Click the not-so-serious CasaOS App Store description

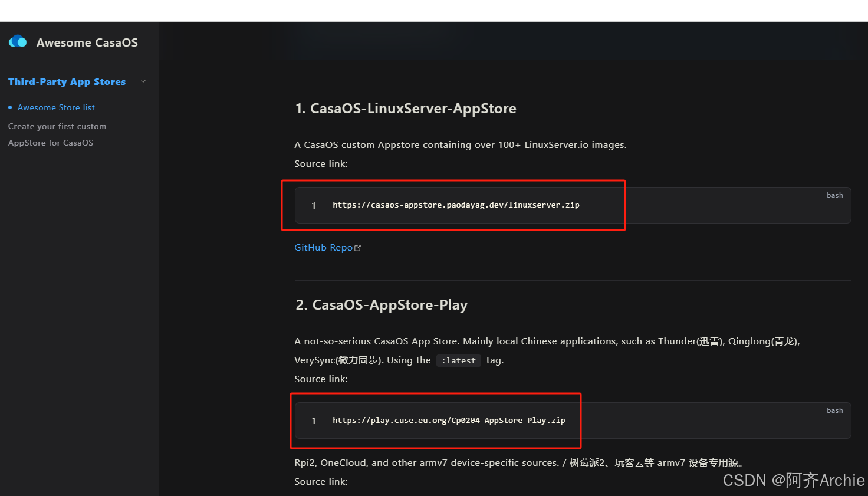coord(547,351)
